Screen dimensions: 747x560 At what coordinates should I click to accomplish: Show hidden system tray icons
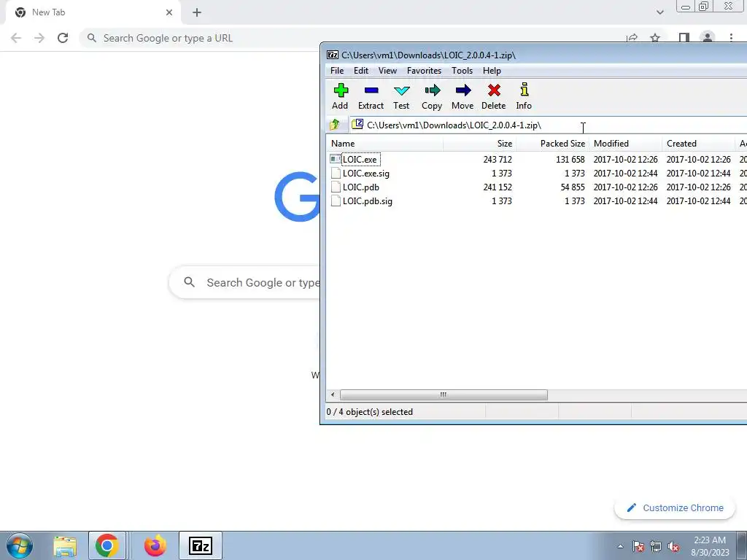620,546
